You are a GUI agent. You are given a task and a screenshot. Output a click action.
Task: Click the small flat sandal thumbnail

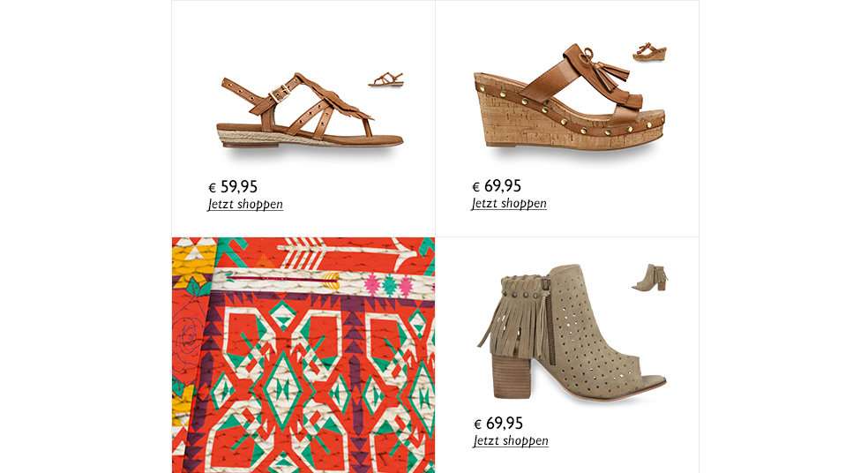(385, 79)
